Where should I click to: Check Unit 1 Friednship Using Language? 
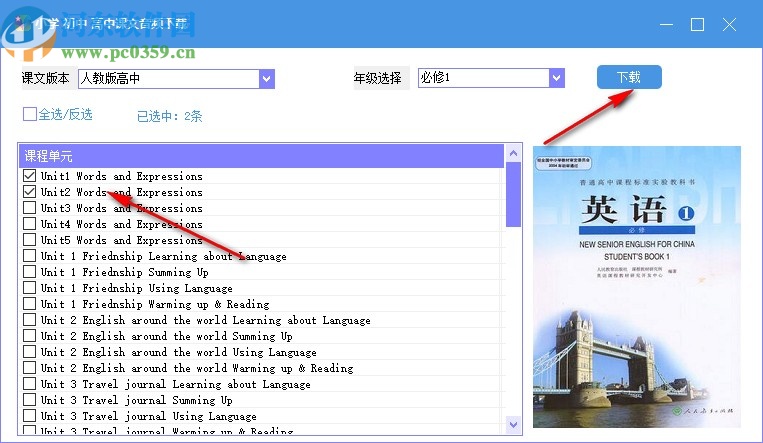point(30,287)
